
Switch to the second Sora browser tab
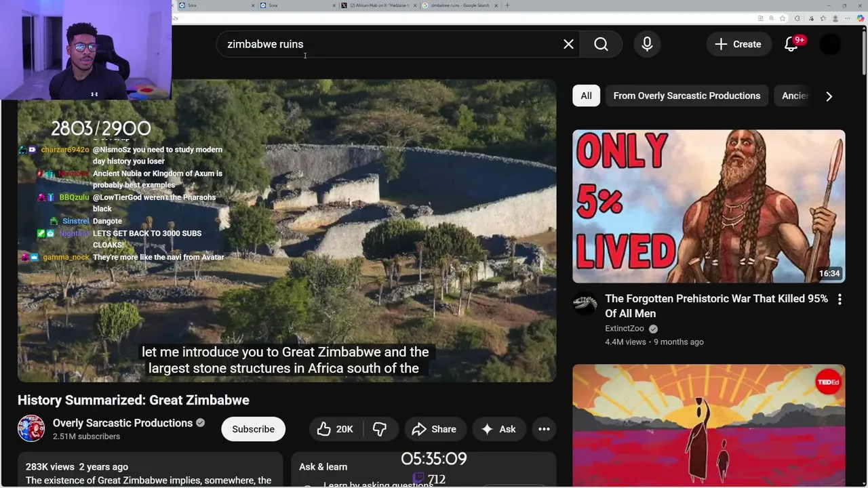(297, 5)
